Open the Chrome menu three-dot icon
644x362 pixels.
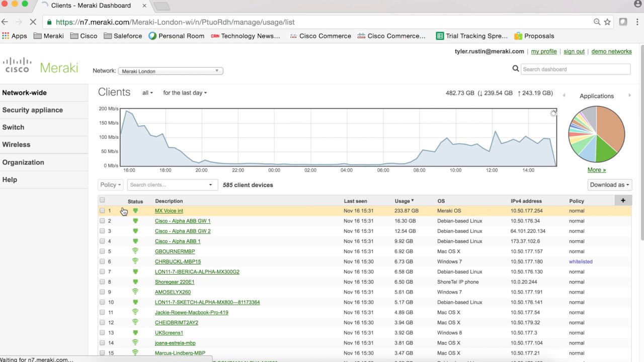tap(638, 22)
